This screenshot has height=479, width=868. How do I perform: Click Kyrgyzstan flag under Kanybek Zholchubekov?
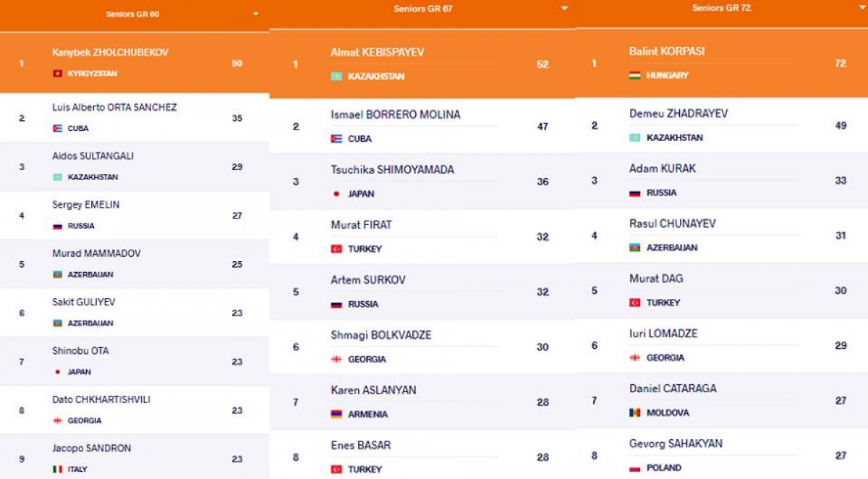(57, 74)
